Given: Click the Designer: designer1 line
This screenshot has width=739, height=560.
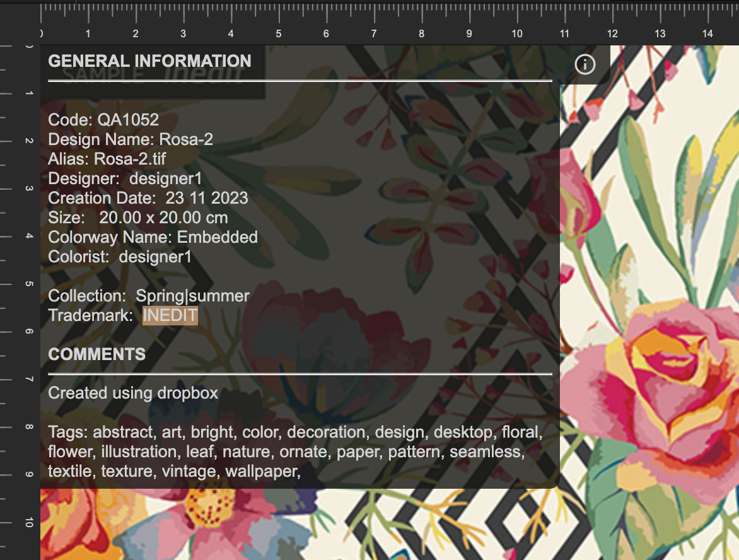Looking at the screenshot, I should 125,178.
